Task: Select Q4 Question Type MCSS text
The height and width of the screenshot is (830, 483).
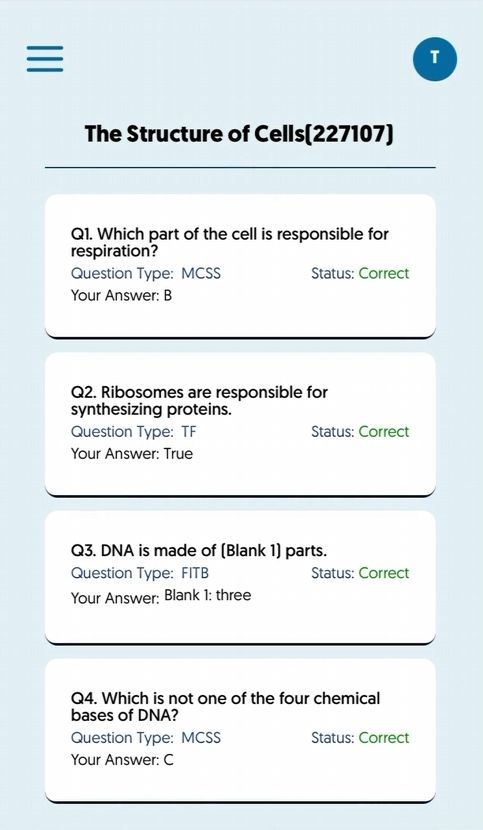Action: (146, 738)
